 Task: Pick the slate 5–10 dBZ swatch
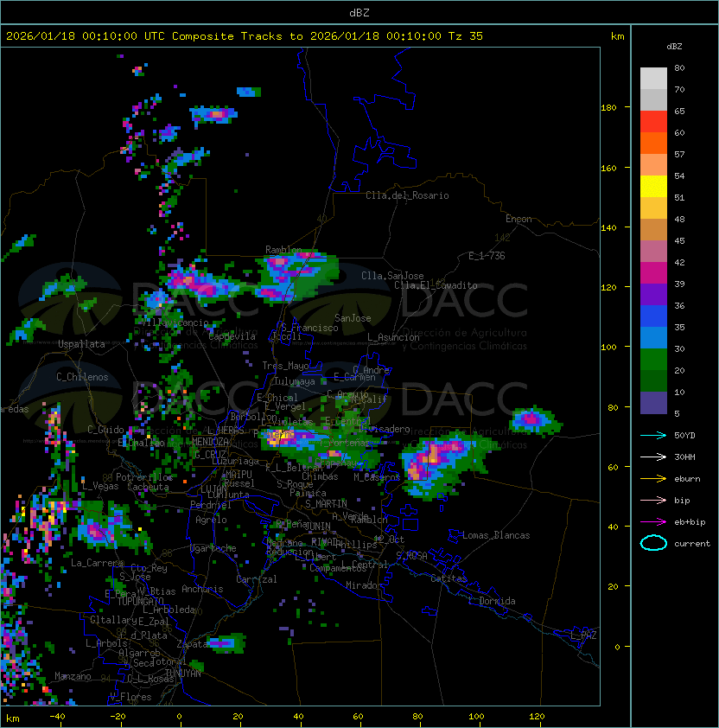coord(653,403)
